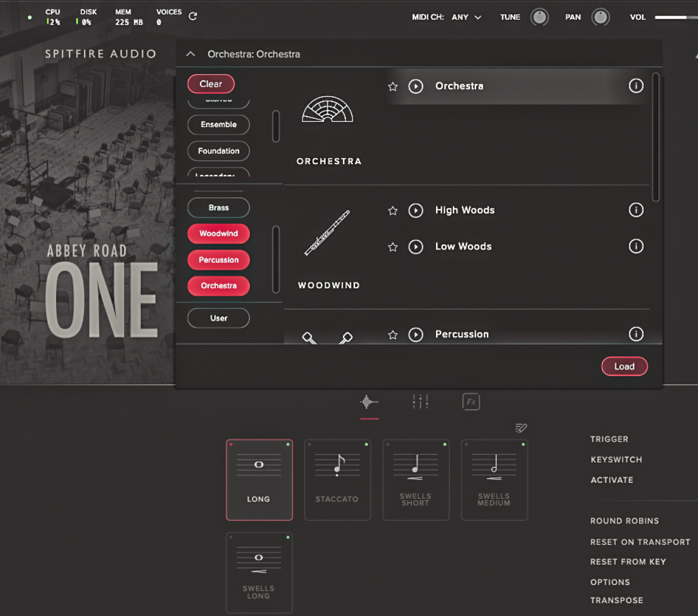698x616 pixels.
Task: Click the Pan knob
Action: click(x=601, y=17)
